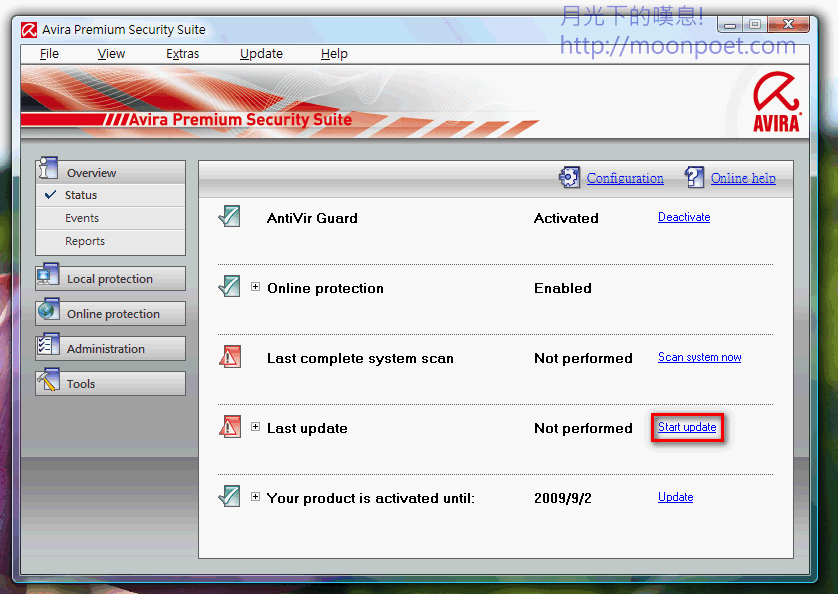Click the warning icon beside Last complete system scan

pyautogui.click(x=230, y=357)
